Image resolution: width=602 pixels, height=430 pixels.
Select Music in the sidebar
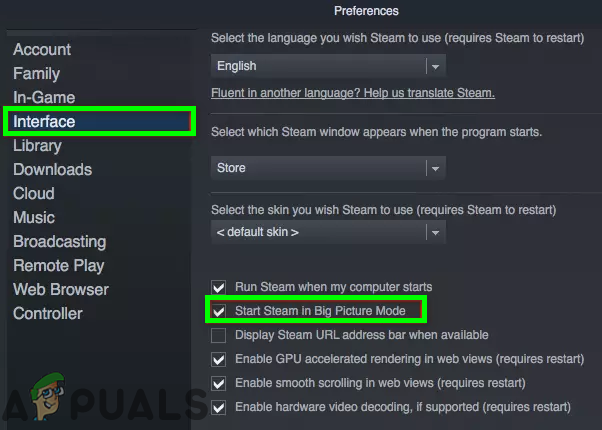point(34,217)
